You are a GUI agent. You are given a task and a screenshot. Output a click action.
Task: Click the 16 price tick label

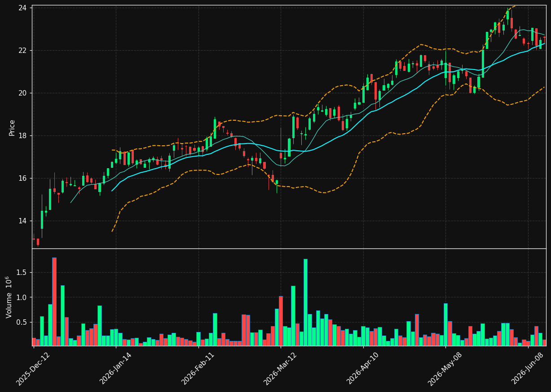click(x=22, y=178)
